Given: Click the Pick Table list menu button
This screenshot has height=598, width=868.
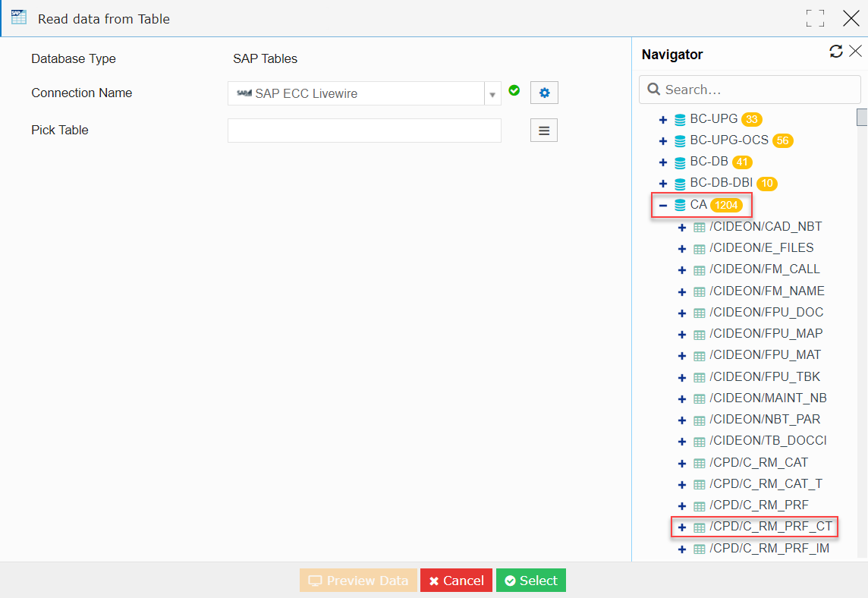Looking at the screenshot, I should pyautogui.click(x=543, y=131).
